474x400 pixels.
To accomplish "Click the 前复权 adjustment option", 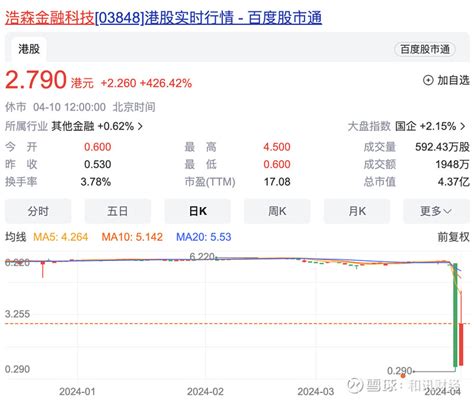I will click(453, 237).
